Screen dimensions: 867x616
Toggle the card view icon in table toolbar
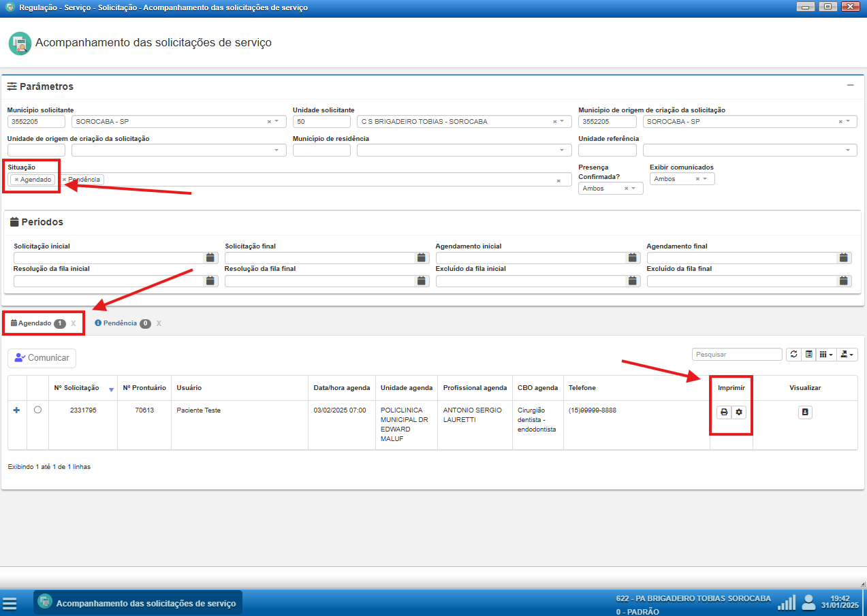[x=808, y=355]
